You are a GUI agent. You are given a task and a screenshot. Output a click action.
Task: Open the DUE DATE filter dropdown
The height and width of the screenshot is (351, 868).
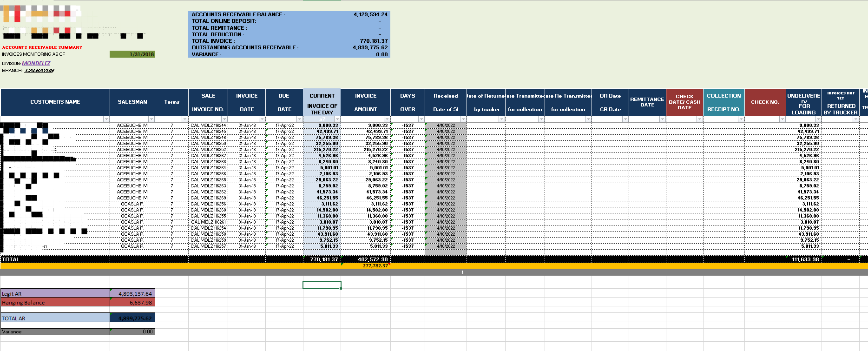point(300,119)
